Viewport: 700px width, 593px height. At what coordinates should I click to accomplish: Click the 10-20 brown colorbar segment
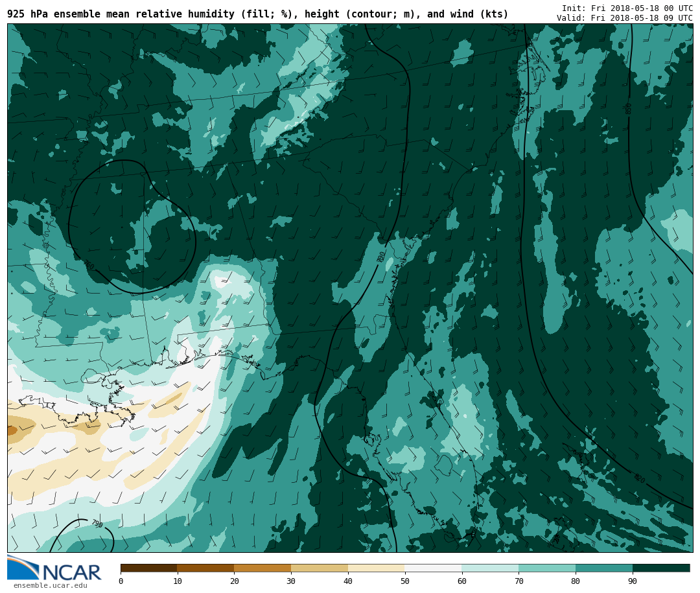(x=206, y=568)
